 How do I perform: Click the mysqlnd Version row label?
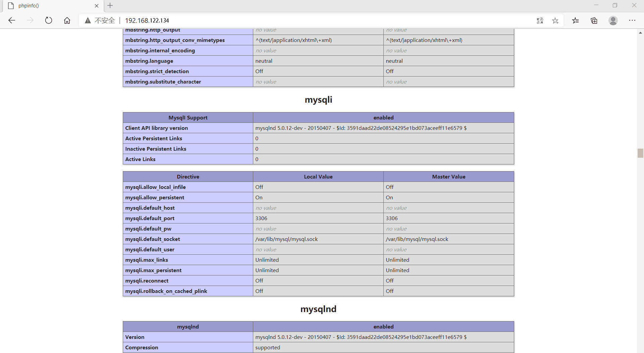(x=135, y=337)
